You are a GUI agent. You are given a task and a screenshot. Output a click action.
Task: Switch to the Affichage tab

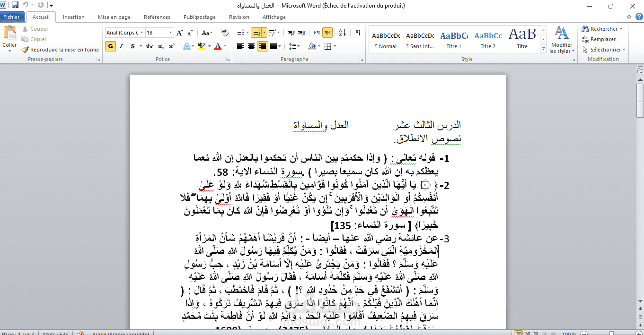click(x=274, y=17)
